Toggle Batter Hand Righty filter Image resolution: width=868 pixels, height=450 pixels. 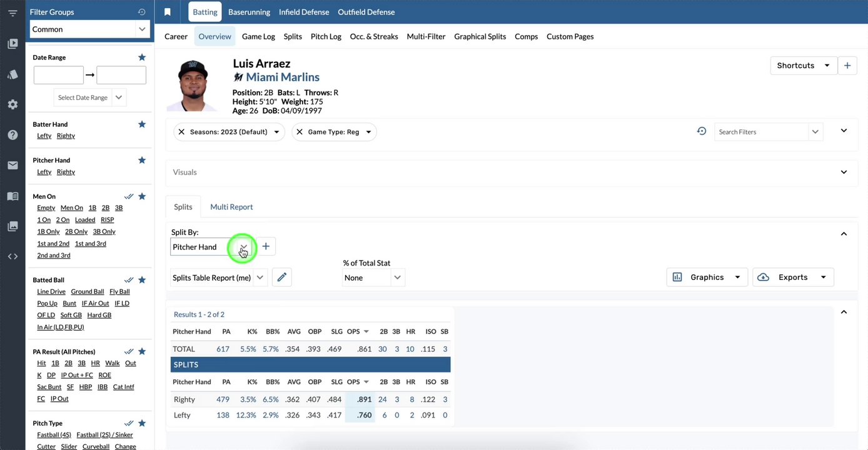pos(66,136)
